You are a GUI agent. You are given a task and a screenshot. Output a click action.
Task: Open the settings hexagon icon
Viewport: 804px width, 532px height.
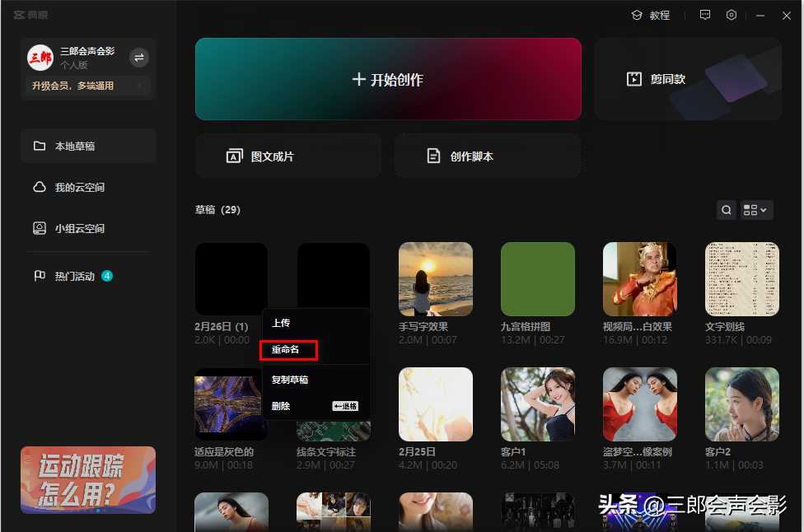(x=732, y=15)
